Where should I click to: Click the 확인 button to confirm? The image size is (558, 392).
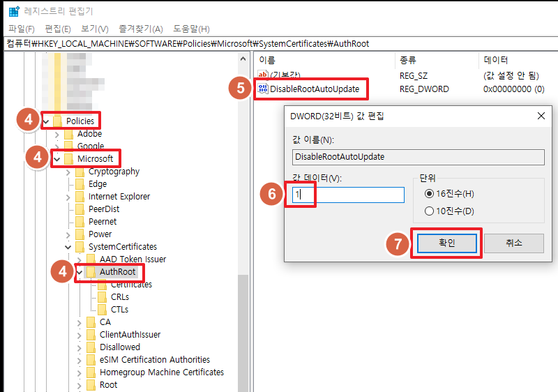coord(447,243)
